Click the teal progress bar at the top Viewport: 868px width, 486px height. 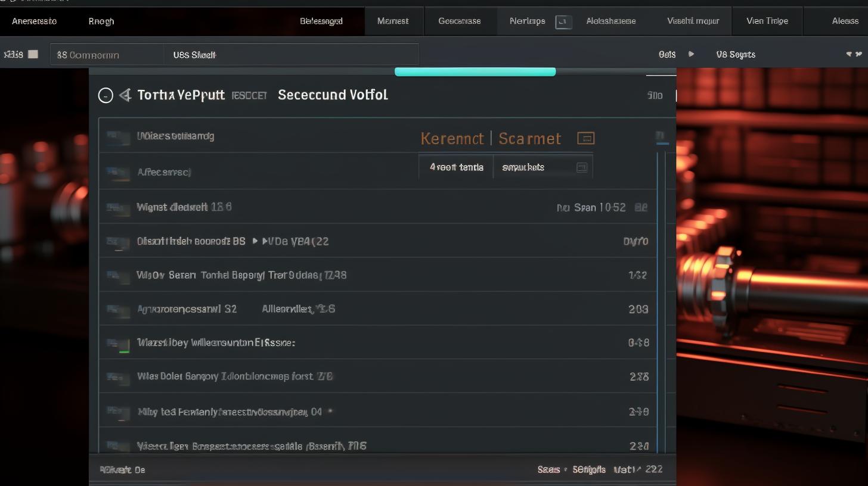[x=475, y=71]
